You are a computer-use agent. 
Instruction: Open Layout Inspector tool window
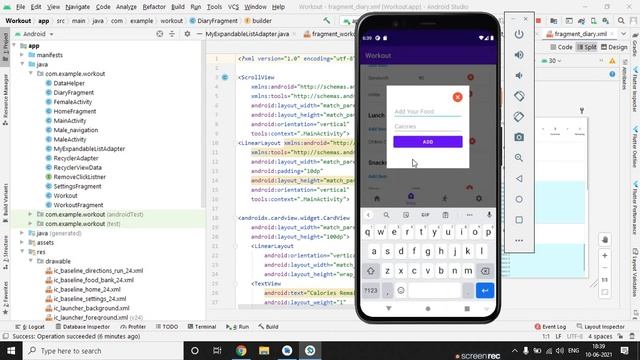click(601, 327)
